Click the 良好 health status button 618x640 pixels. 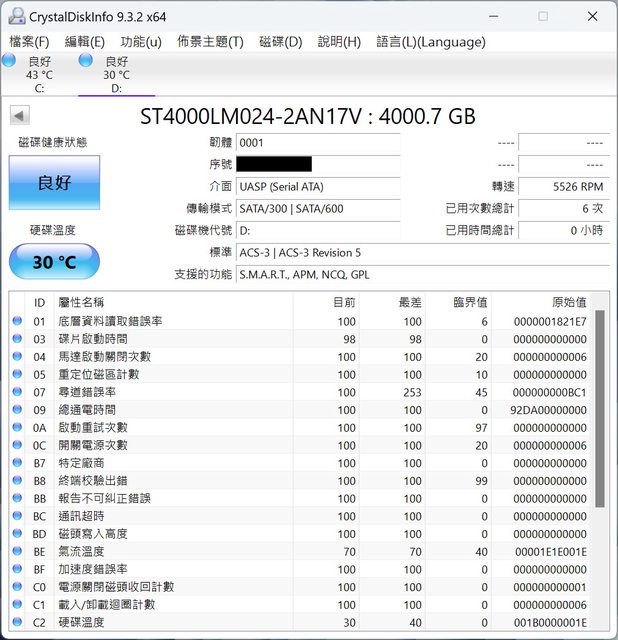click(x=54, y=183)
